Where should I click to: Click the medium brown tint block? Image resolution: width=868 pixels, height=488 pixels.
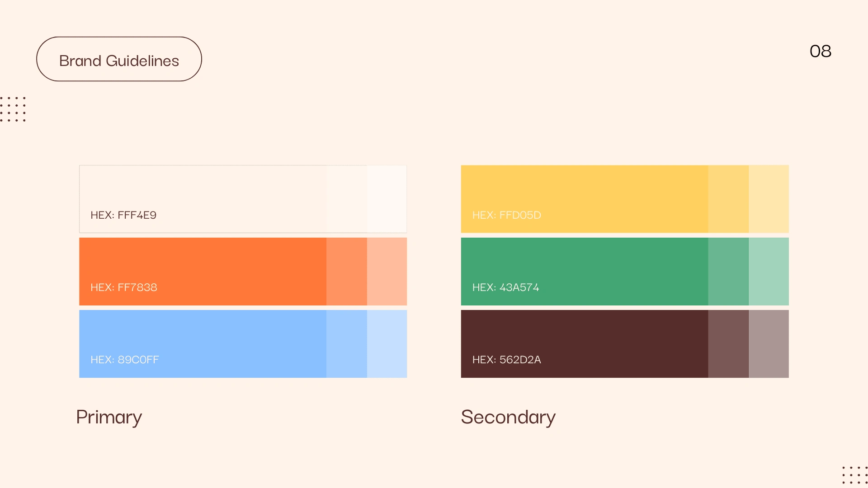coord(728,344)
